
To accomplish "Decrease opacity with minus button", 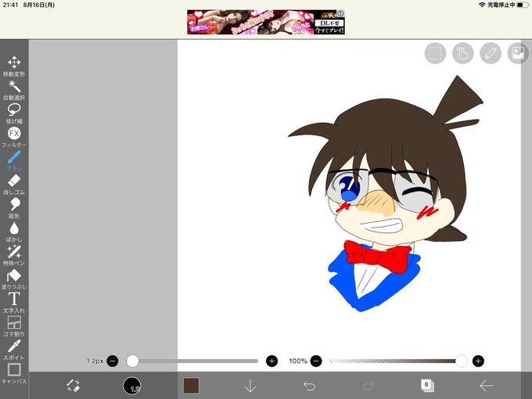I will (316, 361).
